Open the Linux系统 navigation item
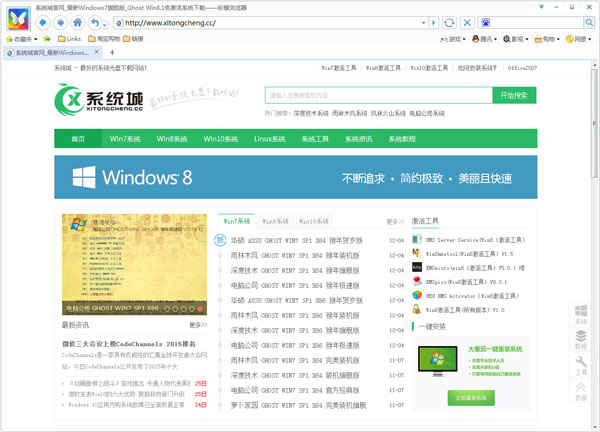Image resolution: width=600 pixels, height=432 pixels. pos(270,139)
